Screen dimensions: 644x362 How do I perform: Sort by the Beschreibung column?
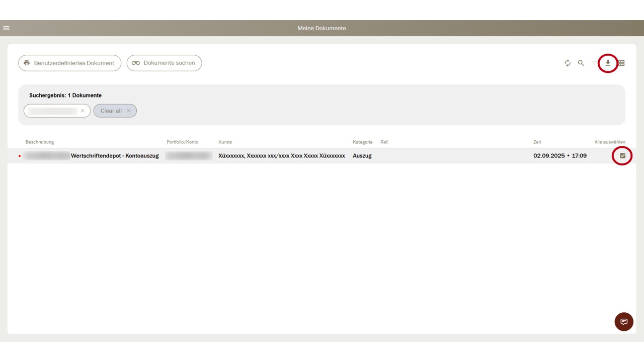pyautogui.click(x=40, y=142)
